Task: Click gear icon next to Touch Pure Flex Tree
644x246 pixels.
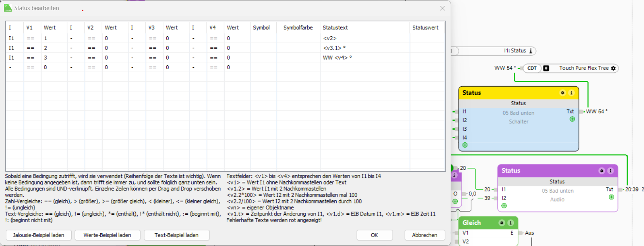Action: point(613,68)
